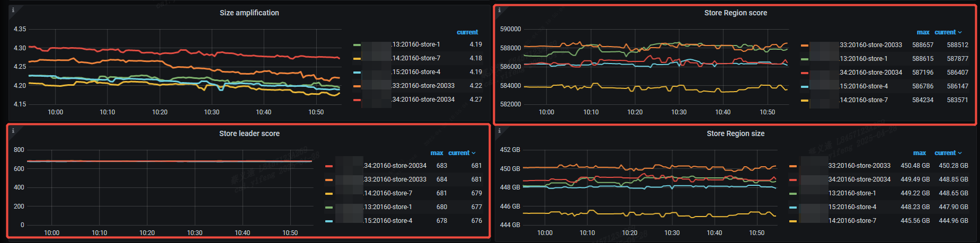
Task: Select the 676 current value in Store leader score
Action: click(477, 221)
